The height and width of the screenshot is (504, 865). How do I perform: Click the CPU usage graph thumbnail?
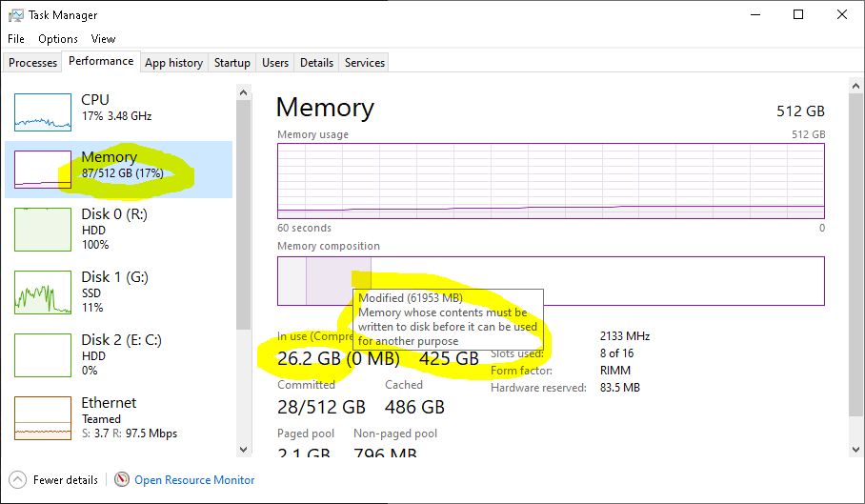point(43,111)
